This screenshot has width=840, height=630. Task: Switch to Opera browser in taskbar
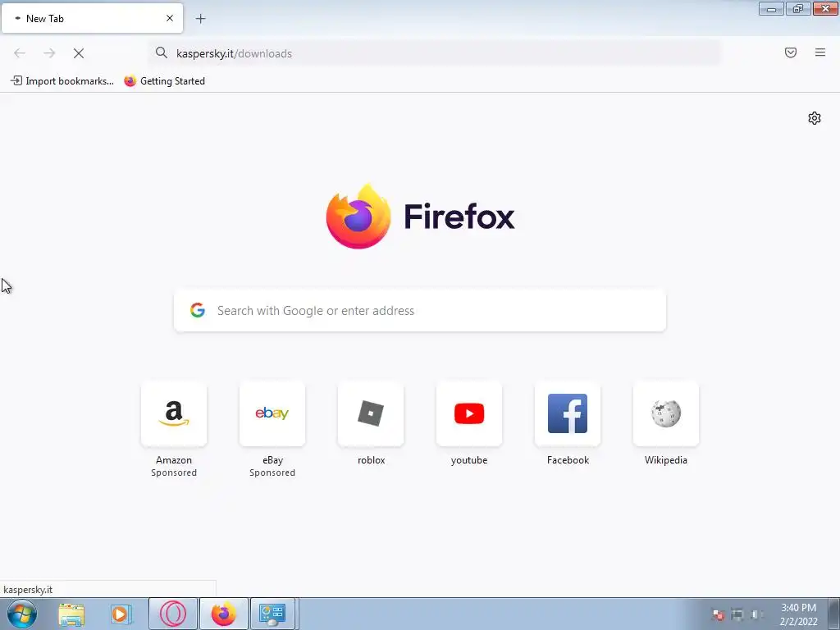[173, 614]
